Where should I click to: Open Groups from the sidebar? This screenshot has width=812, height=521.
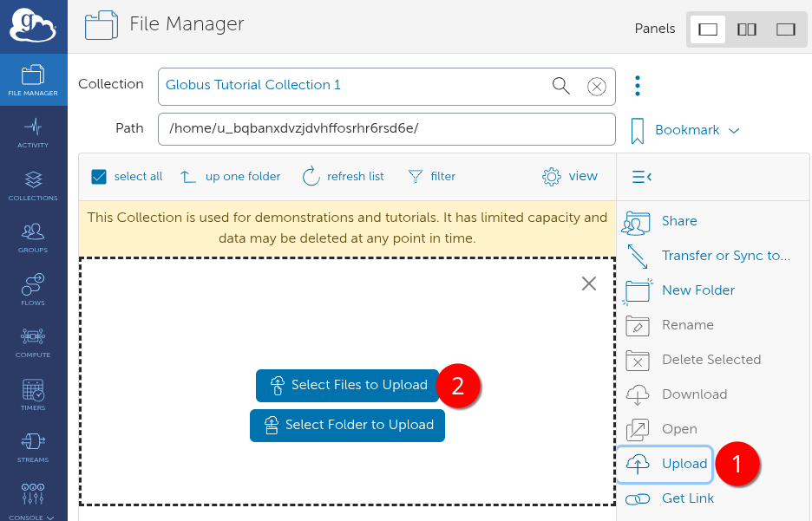click(x=33, y=238)
